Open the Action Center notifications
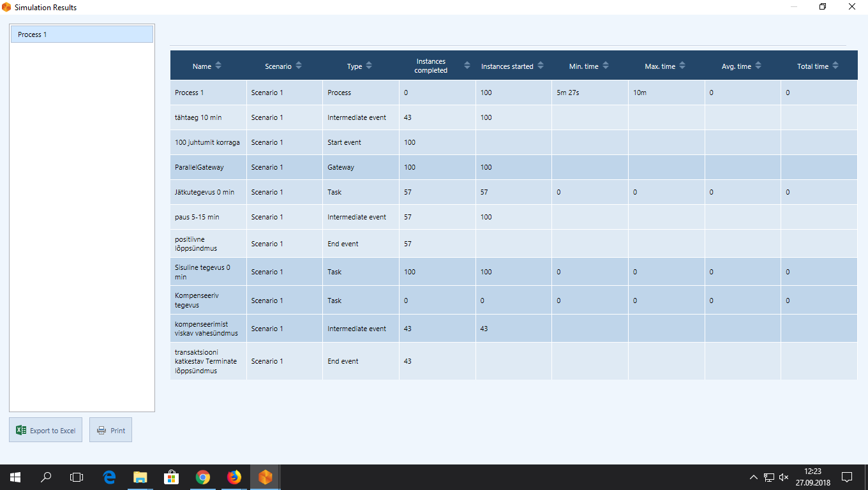This screenshot has height=490, width=868. [x=847, y=477]
